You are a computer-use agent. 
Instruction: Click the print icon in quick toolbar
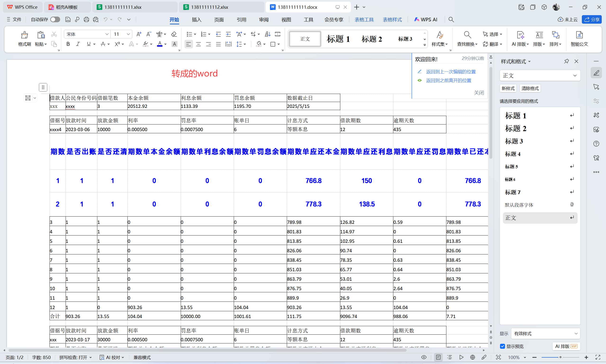tap(86, 20)
